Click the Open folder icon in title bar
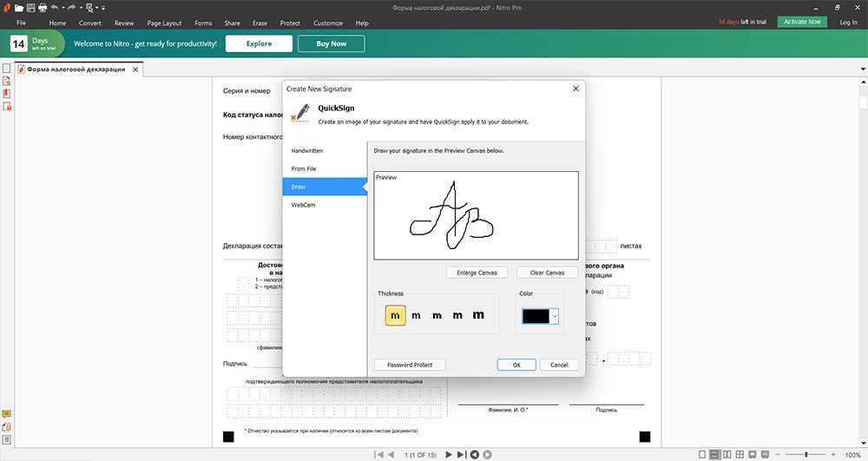 pos(19,7)
